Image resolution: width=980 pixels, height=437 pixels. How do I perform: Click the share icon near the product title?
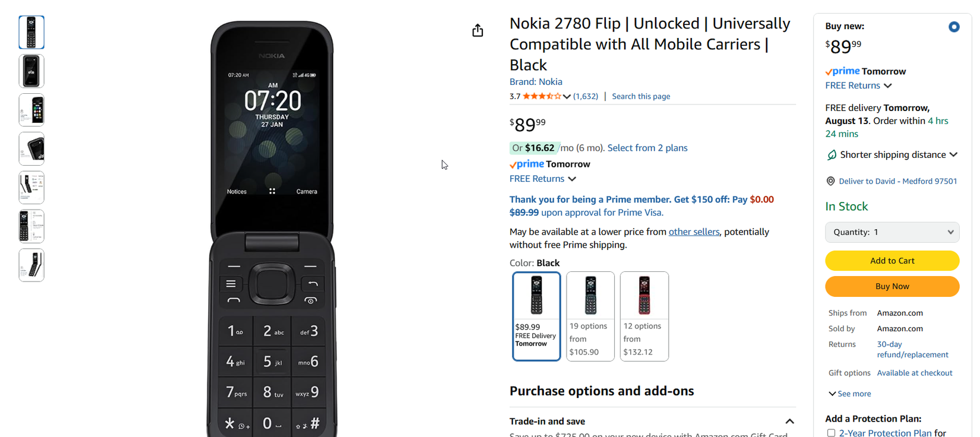point(478,30)
